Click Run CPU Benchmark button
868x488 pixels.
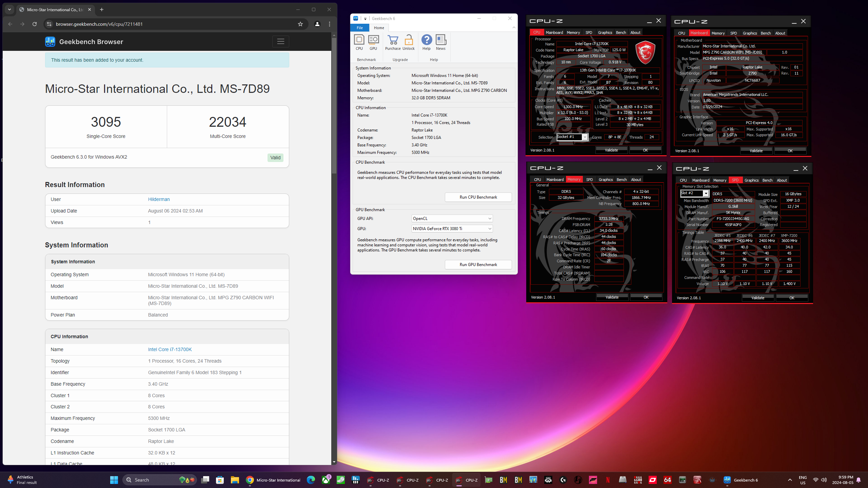(478, 197)
